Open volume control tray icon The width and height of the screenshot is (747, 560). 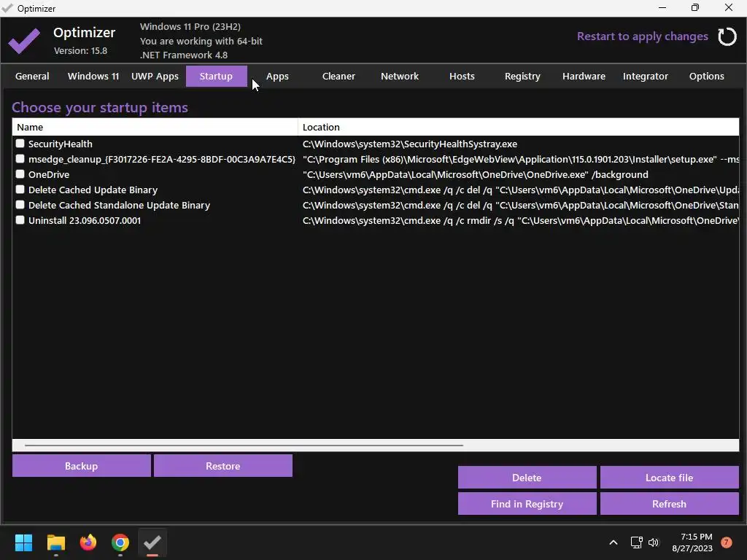(654, 542)
